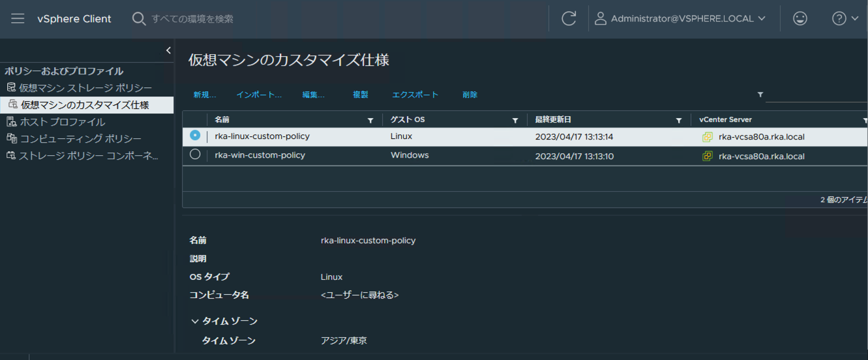
Task: Select rka-win-custom-policy radio button
Action: click(x=195, y=155)
